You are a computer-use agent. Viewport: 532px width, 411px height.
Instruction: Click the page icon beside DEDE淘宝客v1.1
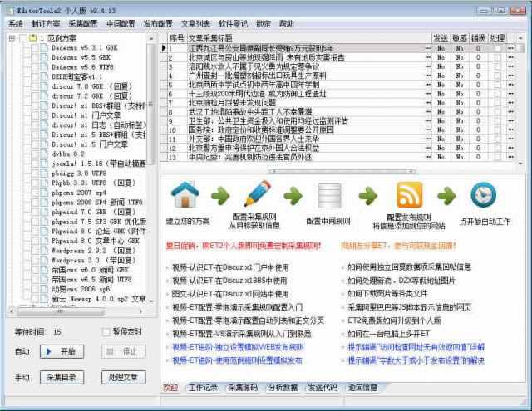[x=44, y=76]
